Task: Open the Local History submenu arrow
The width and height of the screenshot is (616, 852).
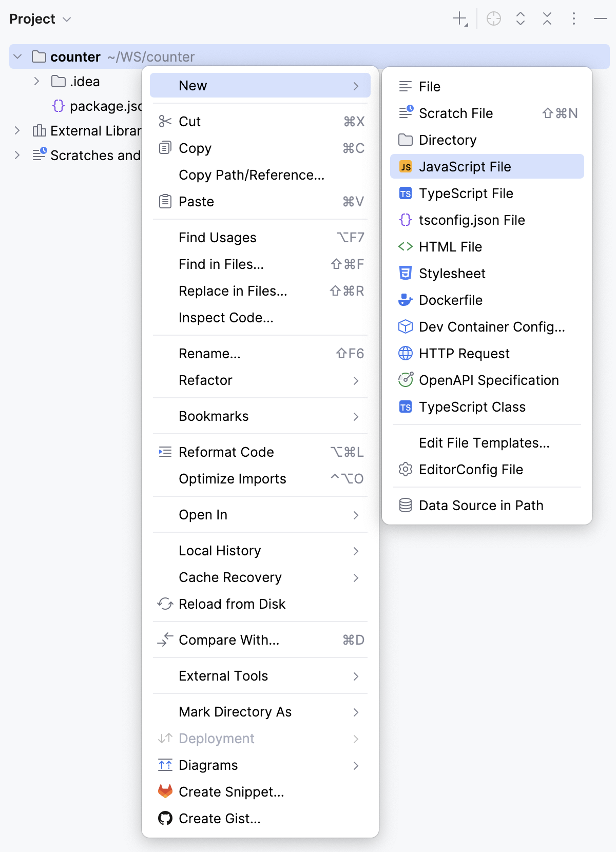Action: click(356, 551)
